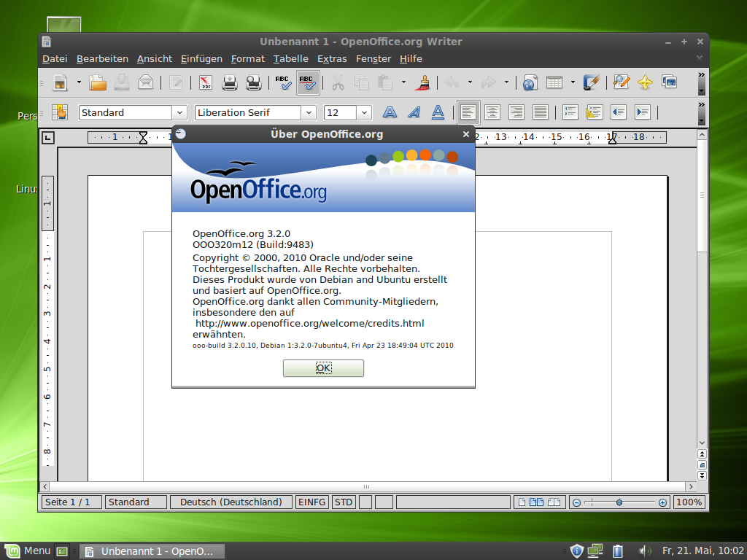Screen dimensions: 747x560
Task: Open the Extras menu
Action: 332,58
